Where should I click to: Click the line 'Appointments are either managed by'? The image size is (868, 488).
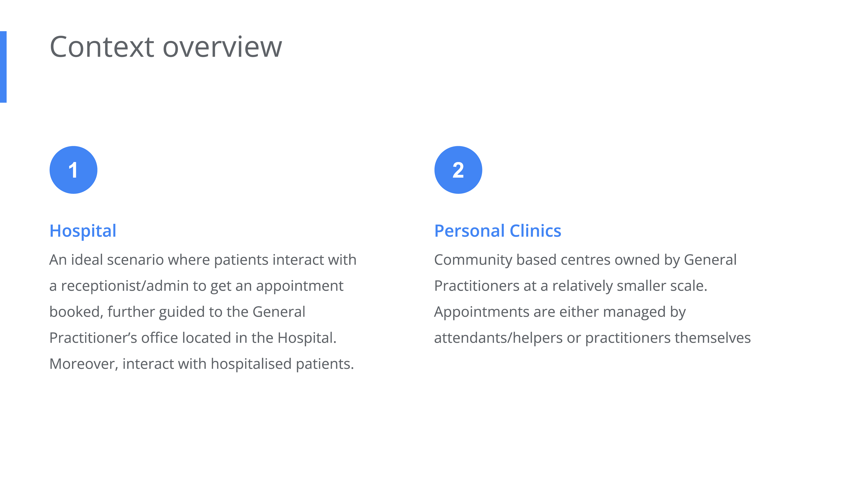[560, 312]
